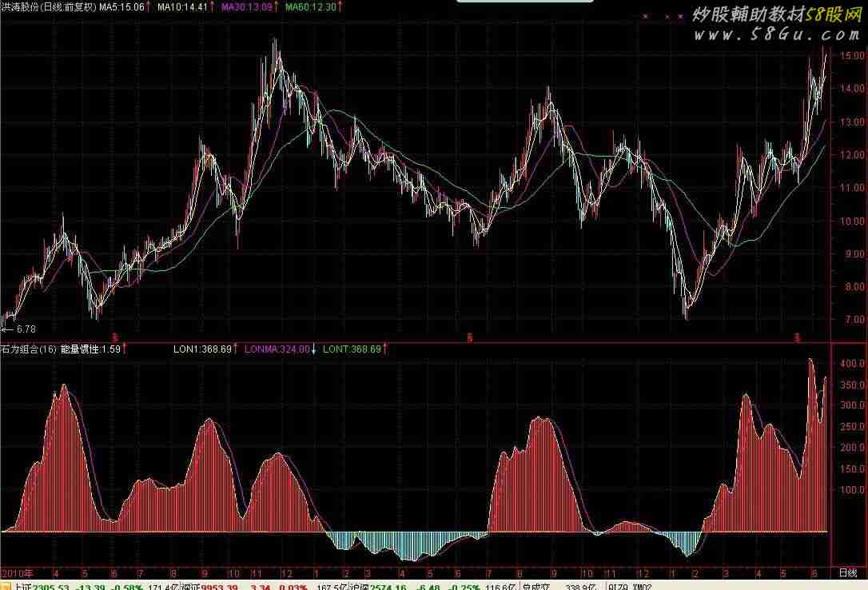Image resolution: width=868 pixels, height=590 pixels.
Task: Click the yellow icon at status bar left
Action: 6,586
